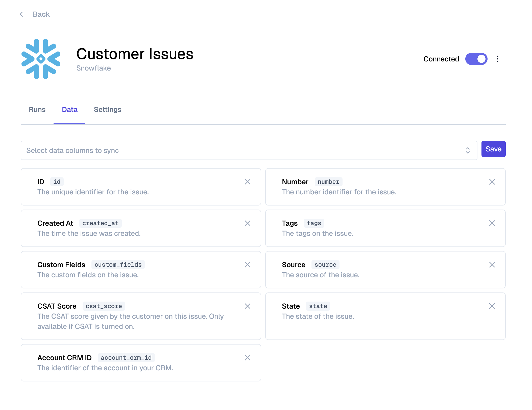Expand the data columns selector arrows
Viewport: 532px width, 410px height.
click(468, 150)
